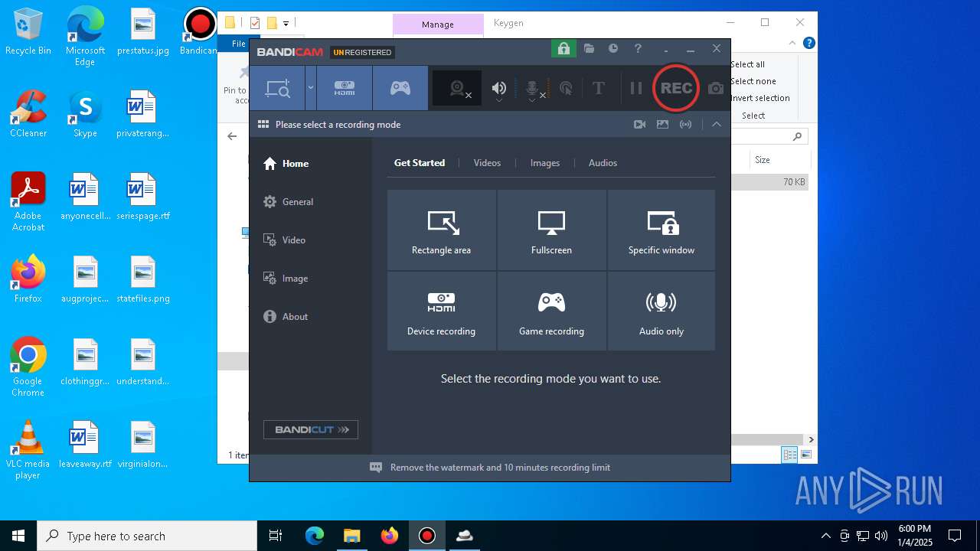Choose Audio only recording mode
Screen dimensions: 980x551
661,311
